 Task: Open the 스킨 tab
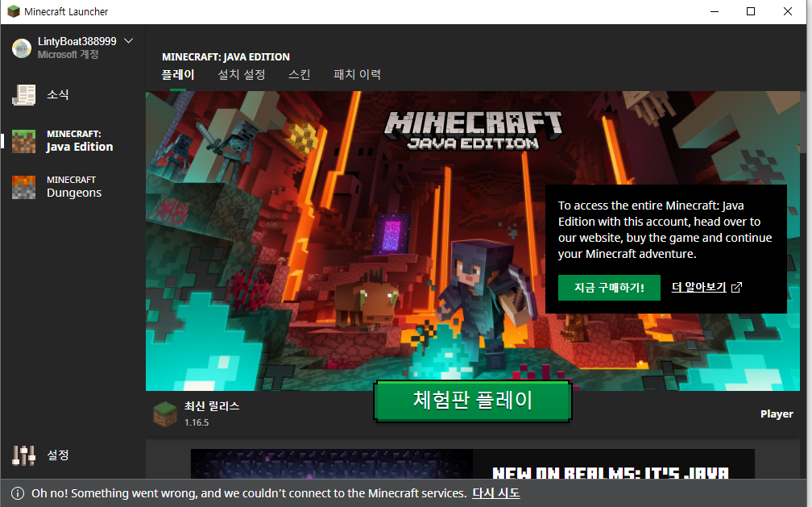pyautogui.click(x=300, y=75)
